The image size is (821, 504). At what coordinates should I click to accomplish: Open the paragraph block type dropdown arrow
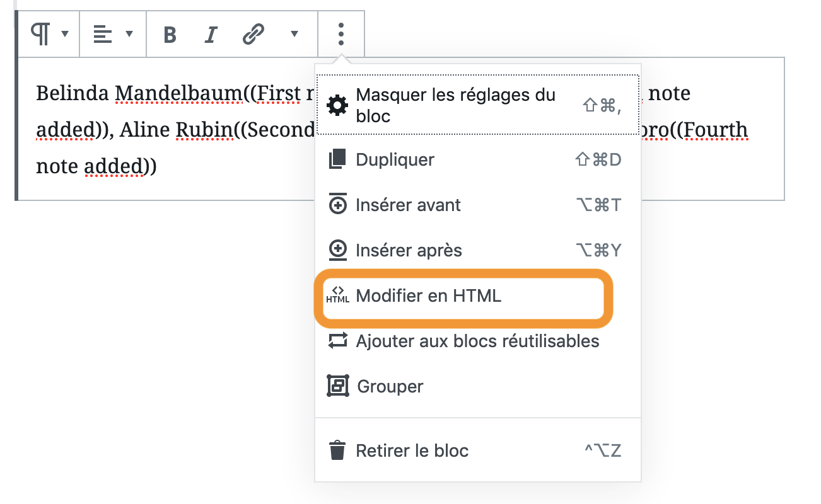coord(65,34)
